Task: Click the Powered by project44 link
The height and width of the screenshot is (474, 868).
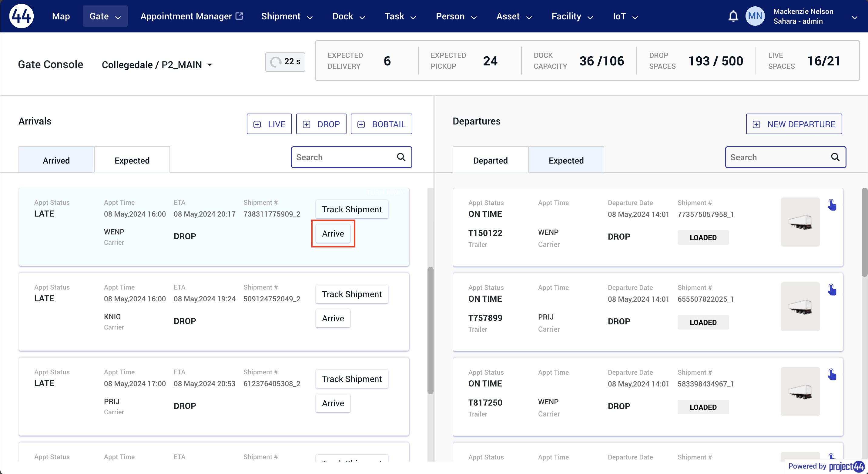Action: 826,466
